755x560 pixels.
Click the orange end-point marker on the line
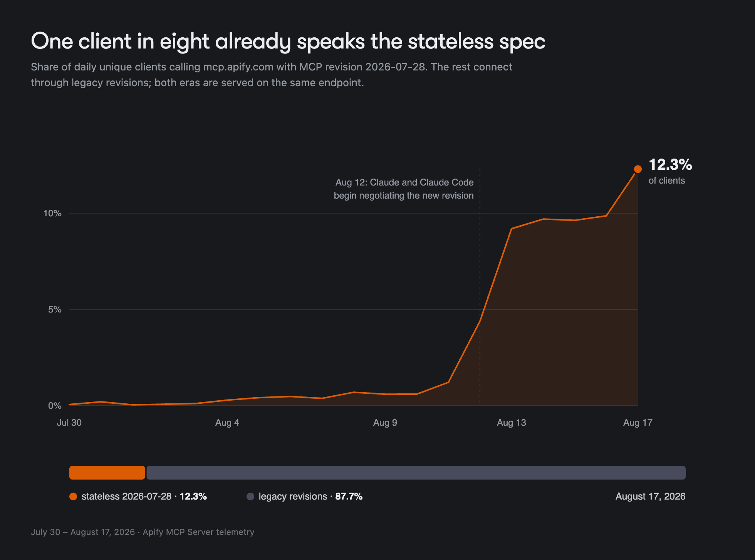pos(638,169)
